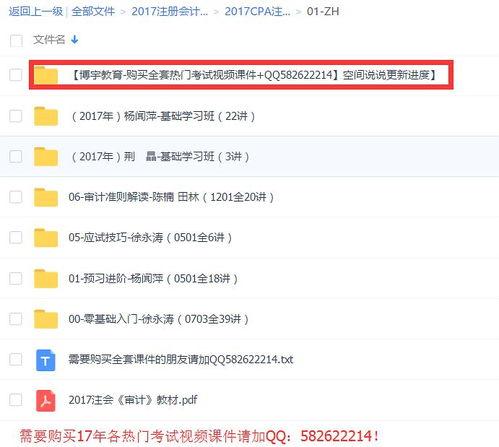Click the blue txt file icon
The width and height of the screenshot is (499, 447).
click(46, 360)
